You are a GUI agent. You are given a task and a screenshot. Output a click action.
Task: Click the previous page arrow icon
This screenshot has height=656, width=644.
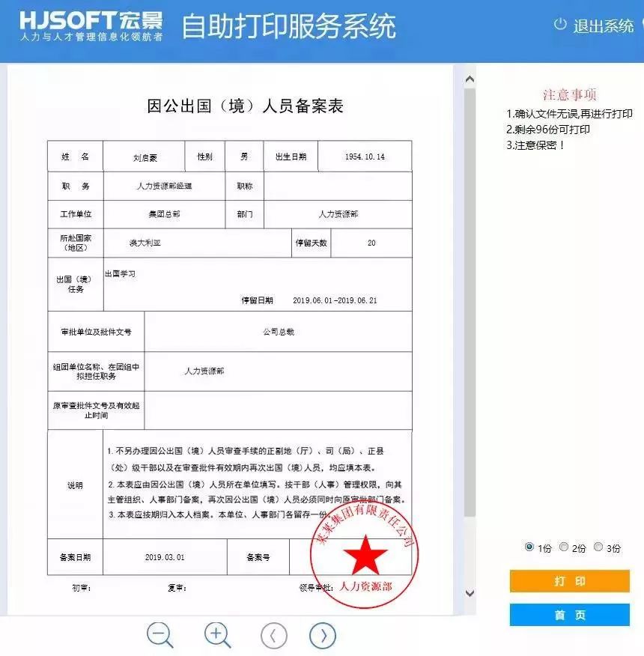pos(273,634)
